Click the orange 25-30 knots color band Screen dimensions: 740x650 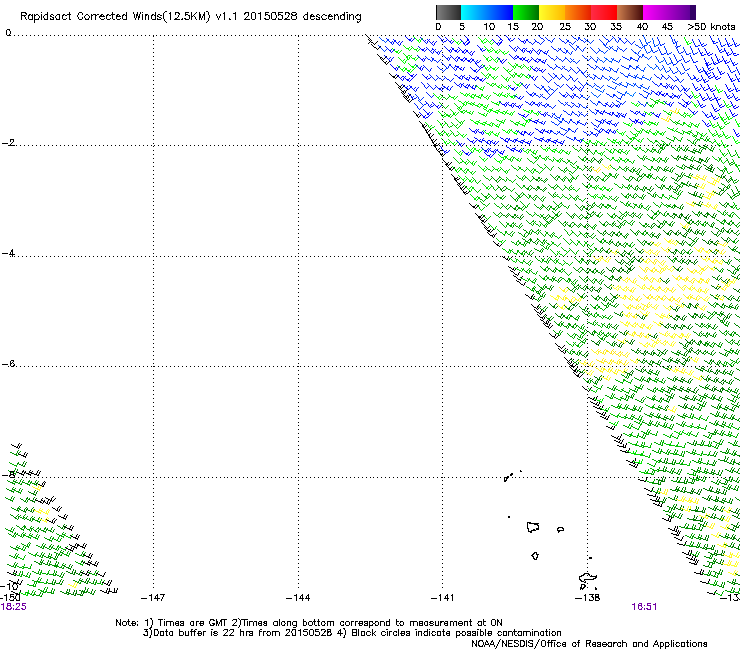[578, 12]
